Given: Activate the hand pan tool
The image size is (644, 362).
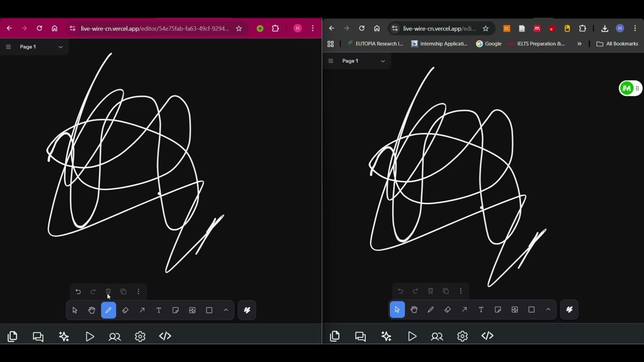Looking at the screenshot, I should tap(92, 310).
